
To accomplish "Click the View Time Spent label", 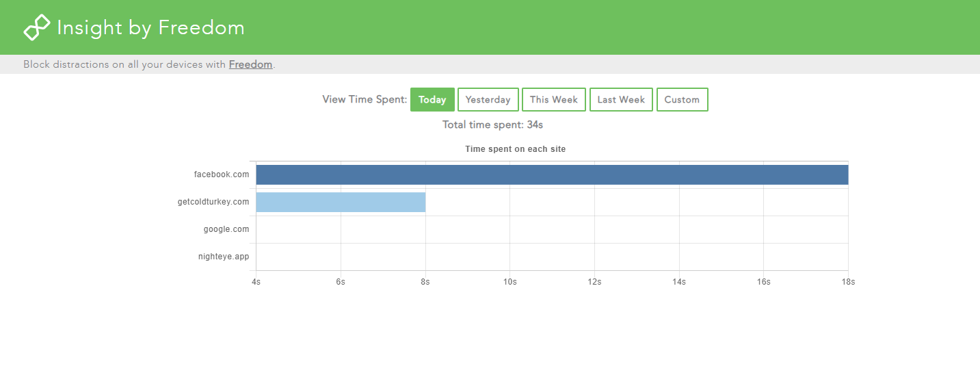I will [365, 99].
